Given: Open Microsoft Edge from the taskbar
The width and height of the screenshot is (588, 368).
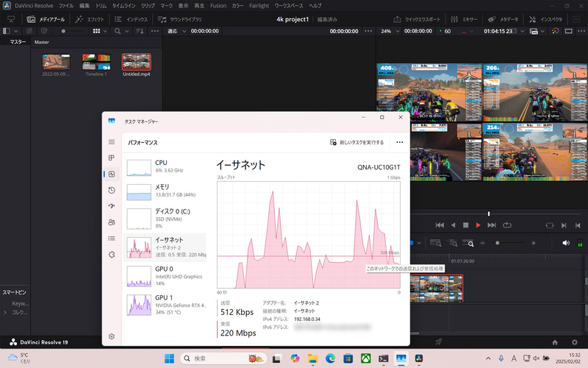Looking at the screenshot, I should (x=330, y=358).
